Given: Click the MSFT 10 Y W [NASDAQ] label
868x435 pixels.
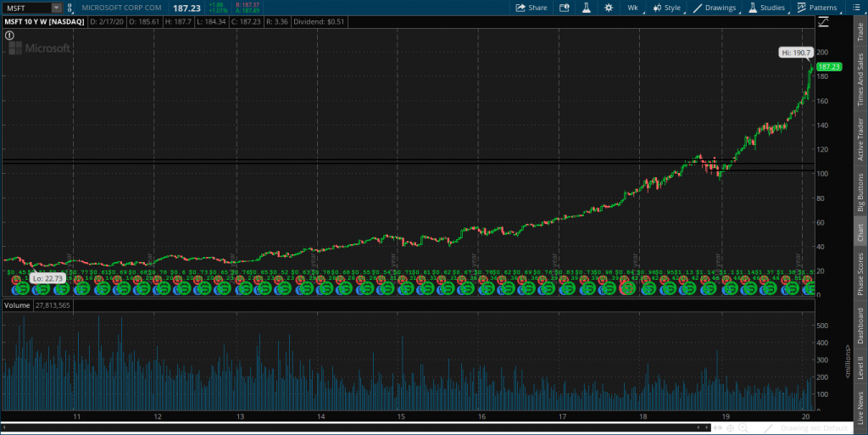Looking at the screenshot, I should (44, 21).
